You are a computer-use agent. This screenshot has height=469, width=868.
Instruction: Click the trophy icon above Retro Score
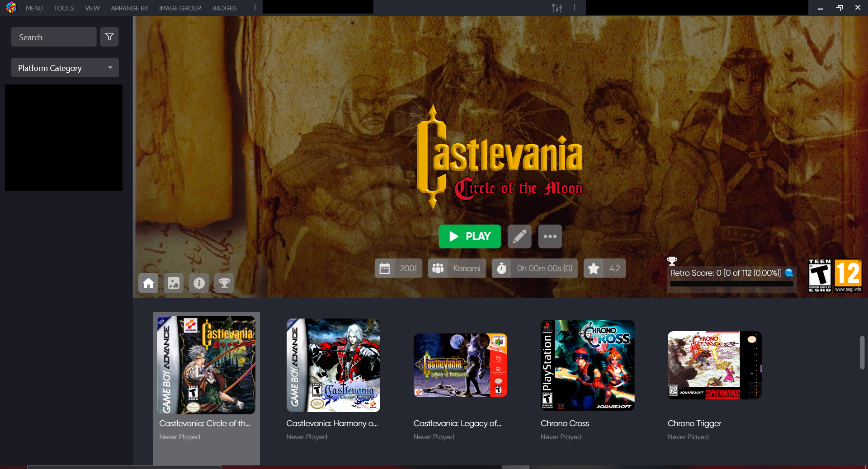point(672,261)
